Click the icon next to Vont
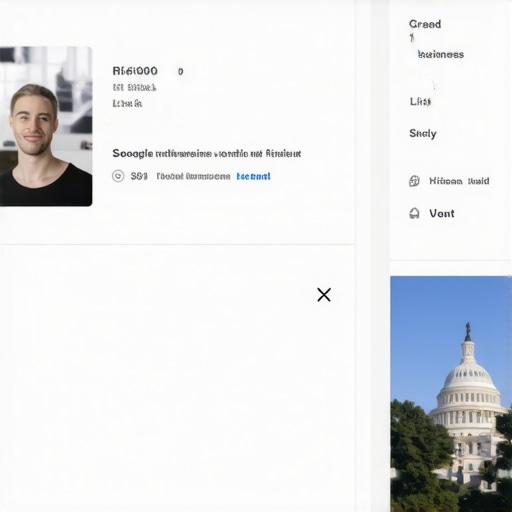The height and width of the screenshot is (512, 512). tap(414, 213)
